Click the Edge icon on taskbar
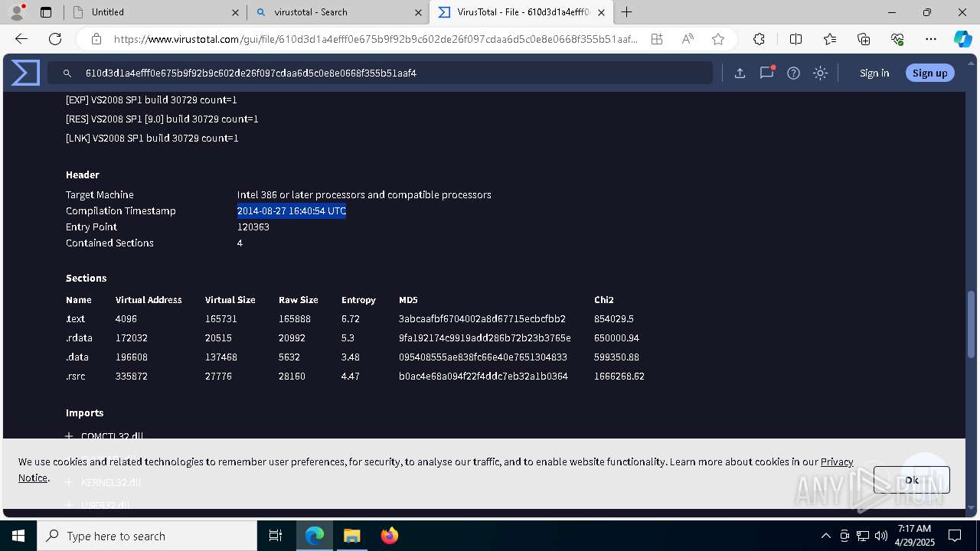This screenshot has width=980, height=551. tap(315, 536)
